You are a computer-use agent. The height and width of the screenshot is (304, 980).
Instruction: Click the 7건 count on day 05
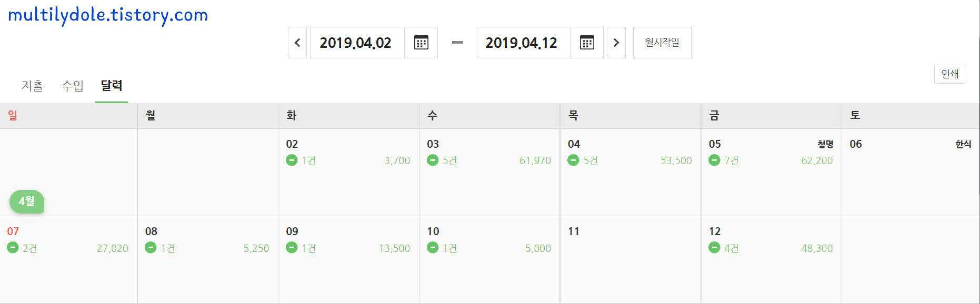click(x=732, y=161)
